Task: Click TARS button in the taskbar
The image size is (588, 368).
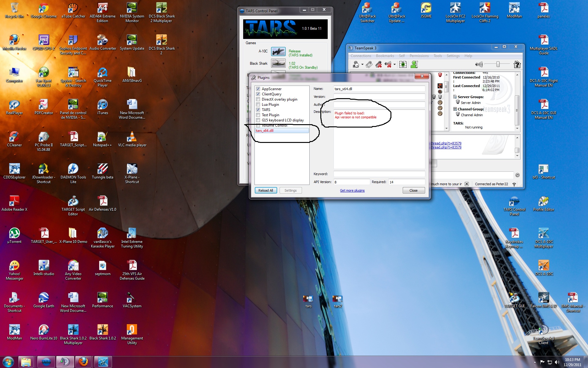Action: [46, 362]
